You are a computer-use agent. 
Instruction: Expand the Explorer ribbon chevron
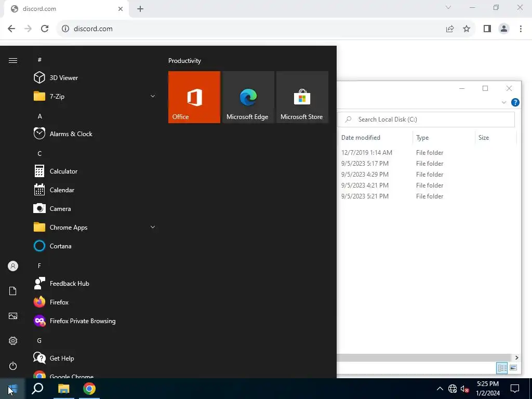504,102
